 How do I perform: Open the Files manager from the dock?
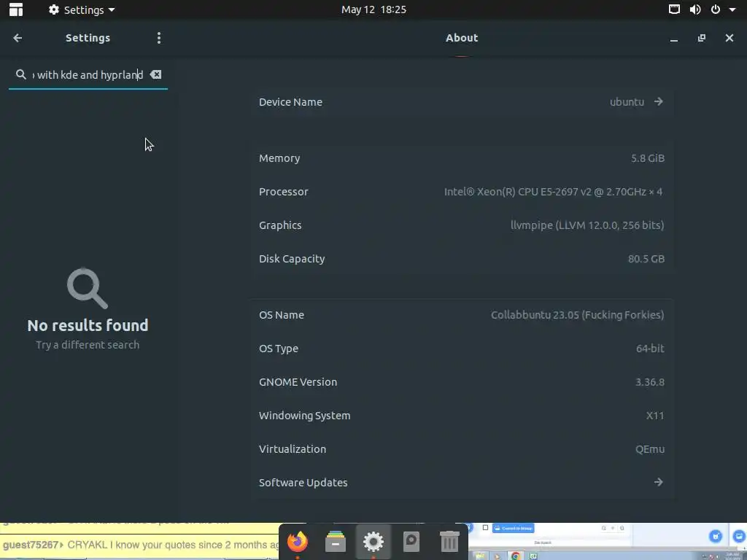tap(336, 542)
